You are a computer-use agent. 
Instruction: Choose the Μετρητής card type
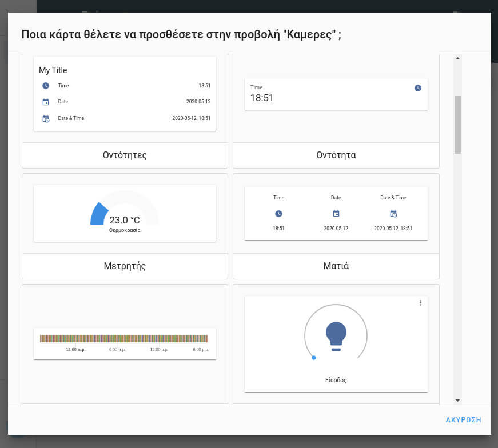(x=125, y=266)
